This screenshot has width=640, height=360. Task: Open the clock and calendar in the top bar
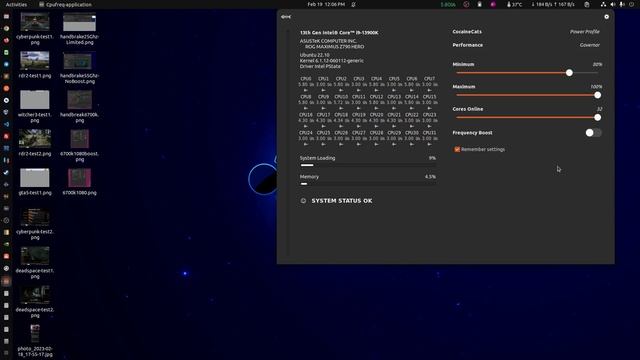[x=326, y=4]
